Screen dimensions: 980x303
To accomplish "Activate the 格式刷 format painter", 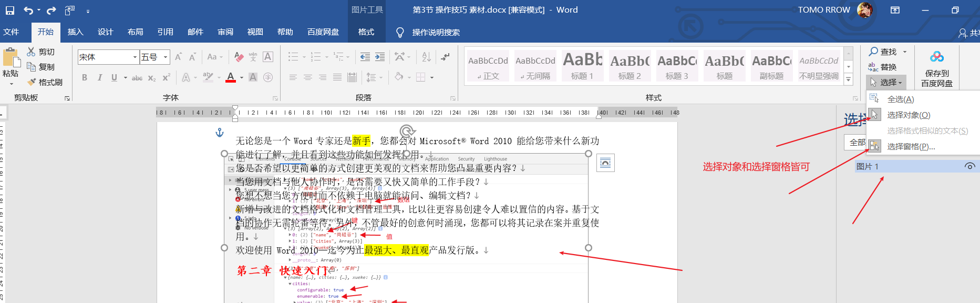I will tap(45, 82).
